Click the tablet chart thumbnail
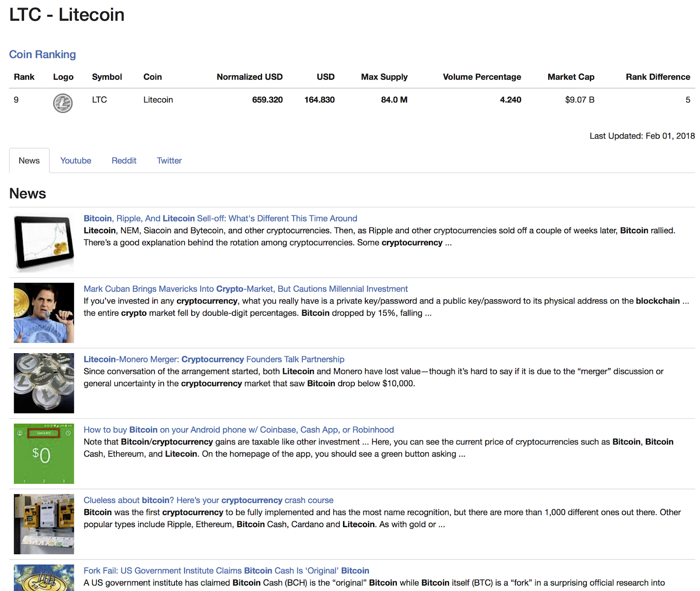 pyautogui.click(x=44, y=242)
